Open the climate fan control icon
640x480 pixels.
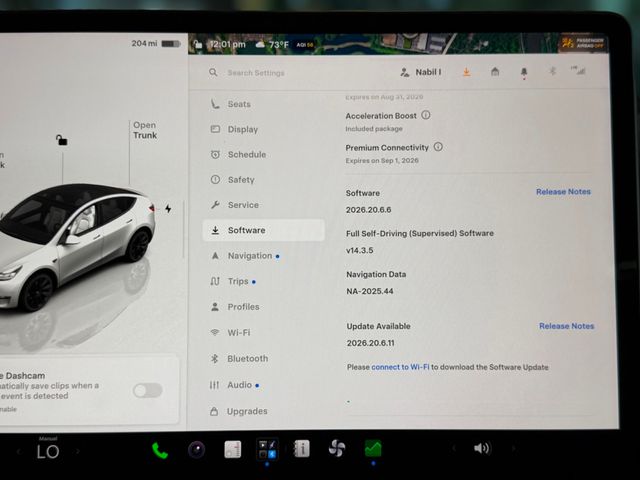pos(337,448)
